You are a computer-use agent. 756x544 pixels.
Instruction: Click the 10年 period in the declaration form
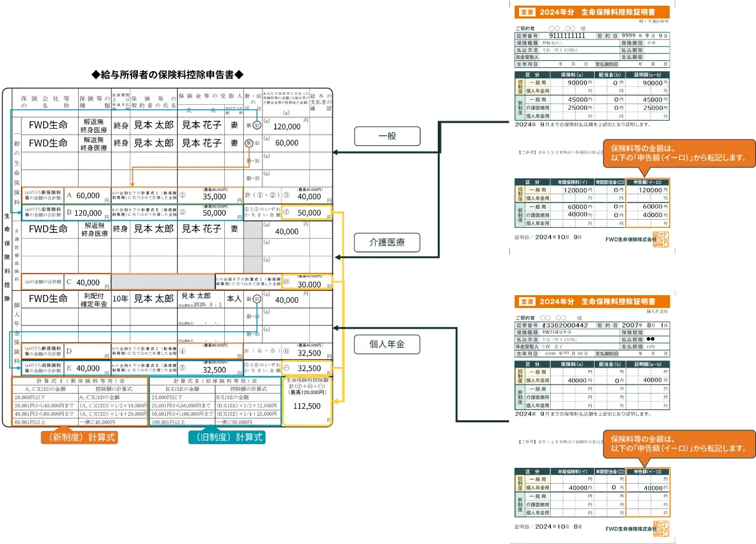pyautogui.click(x=120, y=299)
